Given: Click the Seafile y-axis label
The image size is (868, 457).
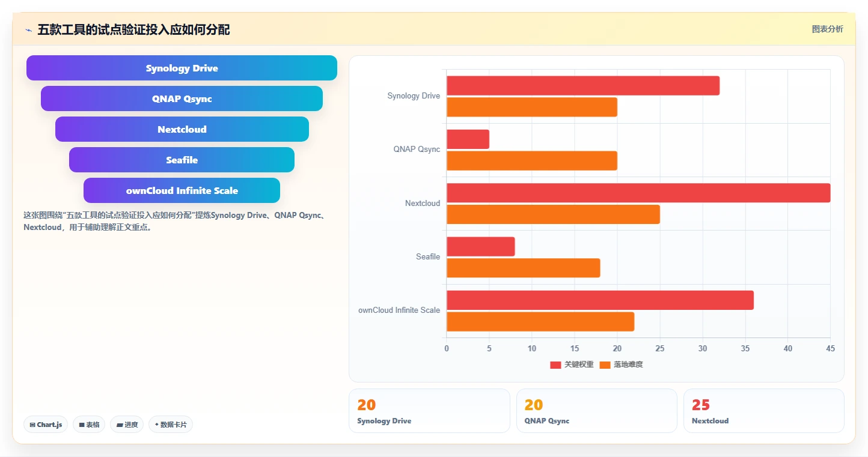Looking at the screenshot, I should coord(428,256).
